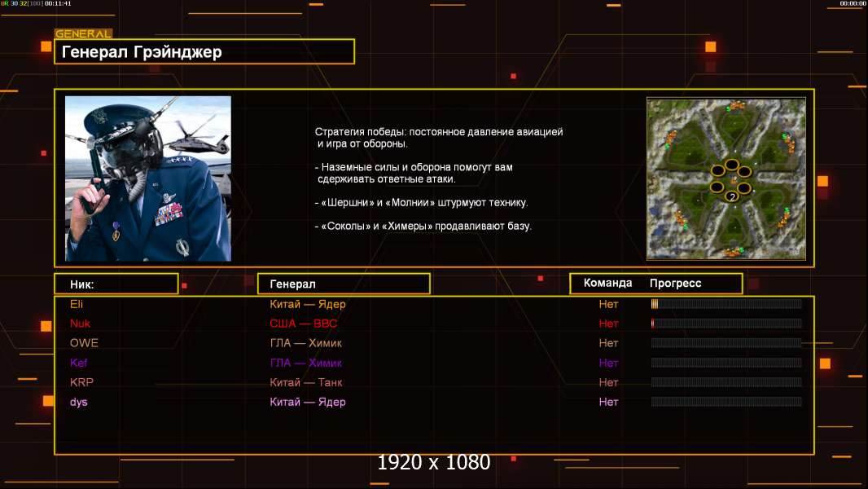This screenshot has width=868, height=489.
Task: Click OWE's loading progress bar
Action: 726,343
